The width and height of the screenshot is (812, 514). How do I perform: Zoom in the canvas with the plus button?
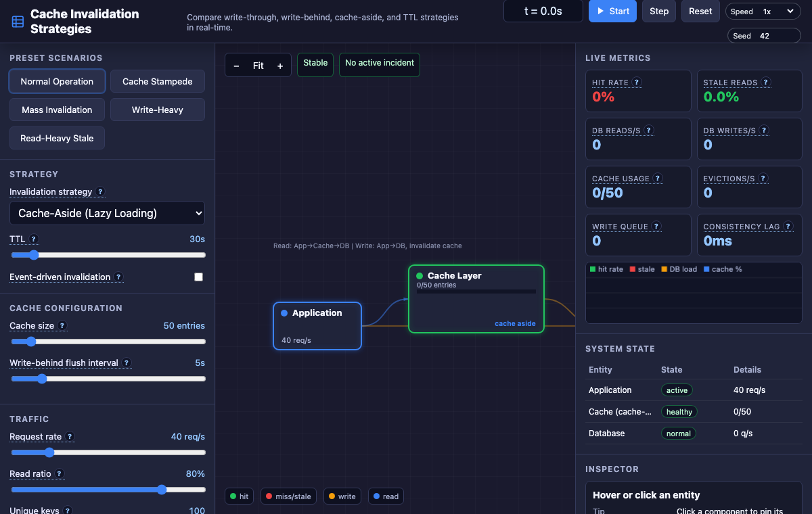[x=280, y=66]
